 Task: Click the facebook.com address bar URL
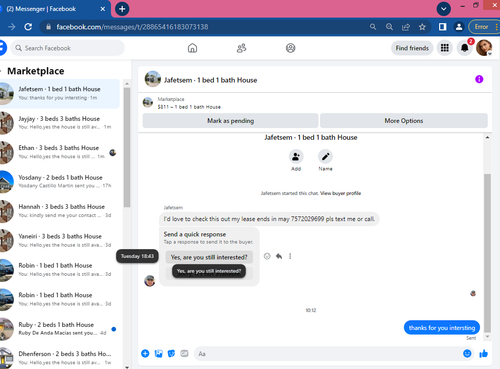click(x=132, y=27)
